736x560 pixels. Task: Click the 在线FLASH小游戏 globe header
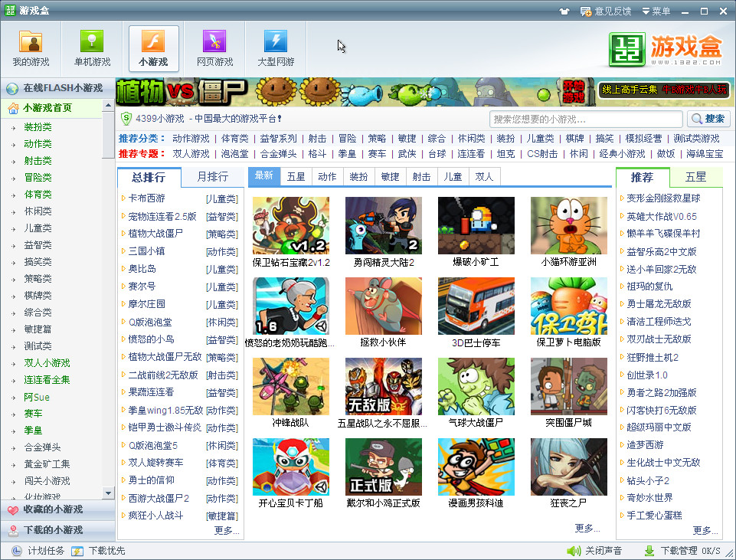tap(57, 88)
